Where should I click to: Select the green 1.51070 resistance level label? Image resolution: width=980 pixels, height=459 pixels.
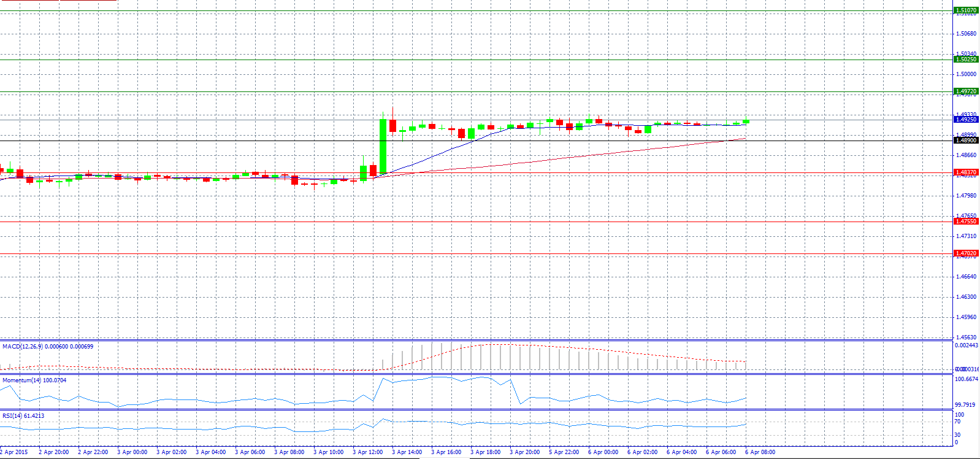coord(966,10)
